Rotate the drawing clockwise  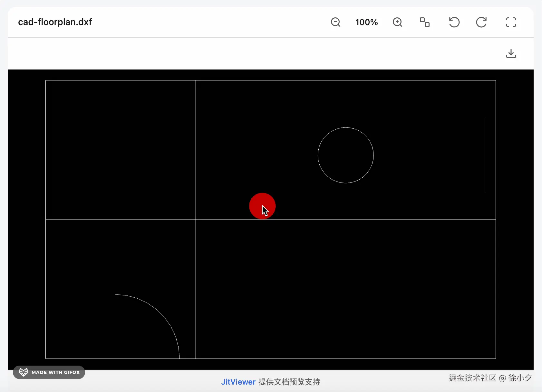point(481,22)
